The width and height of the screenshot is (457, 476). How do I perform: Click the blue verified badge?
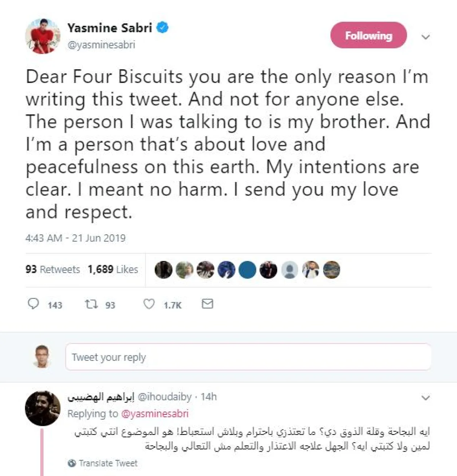(163, 28)
